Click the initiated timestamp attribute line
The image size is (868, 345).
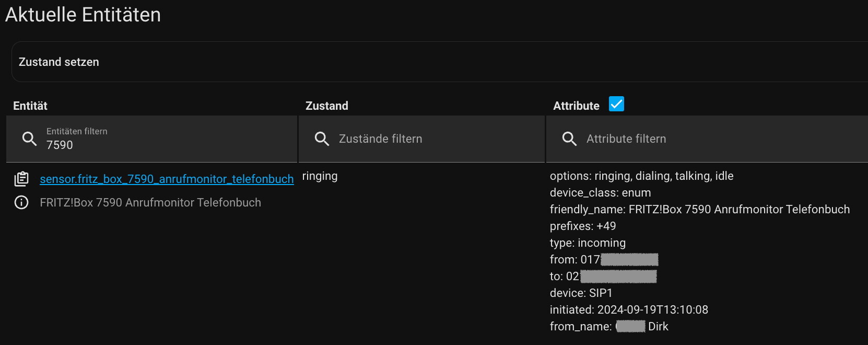click(x=629, y=310)
